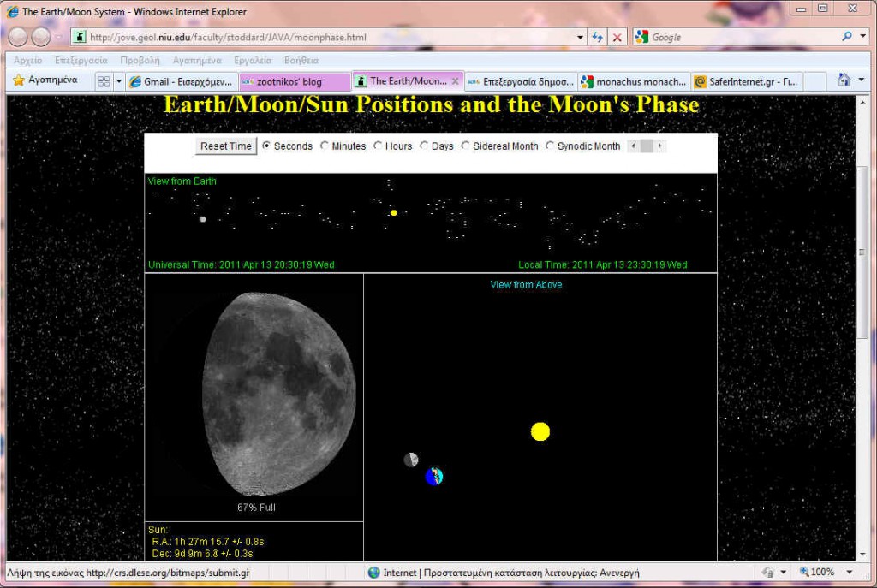Open the zoom level 100% dropdown arrow
877x588 pixels.
[x=849, y=572]
